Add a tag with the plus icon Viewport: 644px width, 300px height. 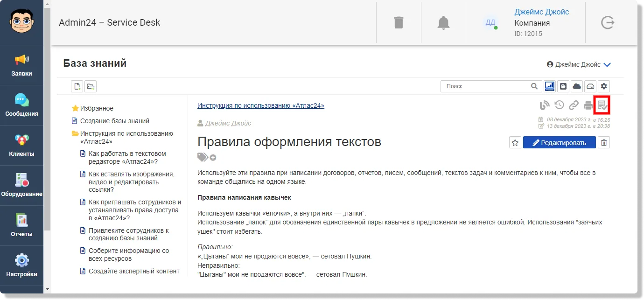(213, 158)
